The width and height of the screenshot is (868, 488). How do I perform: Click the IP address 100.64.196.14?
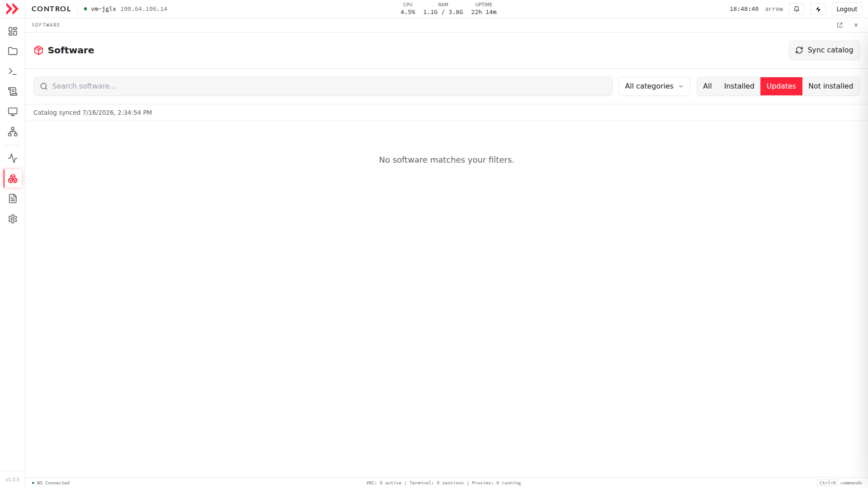click(144, 9)
